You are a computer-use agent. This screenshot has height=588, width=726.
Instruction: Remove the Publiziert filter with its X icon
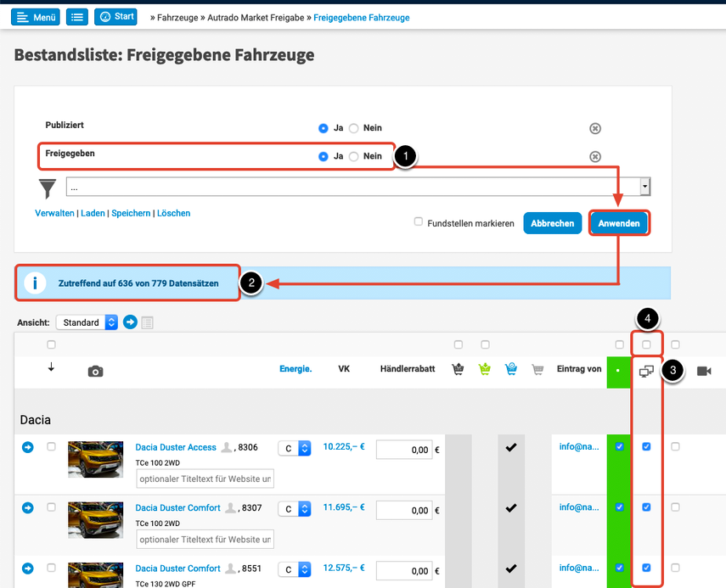coord(595,128)
